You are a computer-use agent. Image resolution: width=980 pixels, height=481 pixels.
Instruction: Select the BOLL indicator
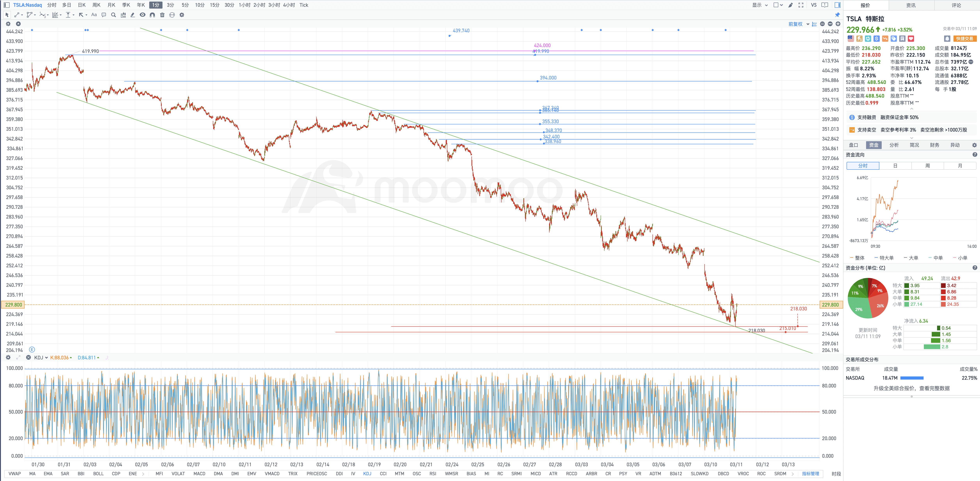point(98,473)
